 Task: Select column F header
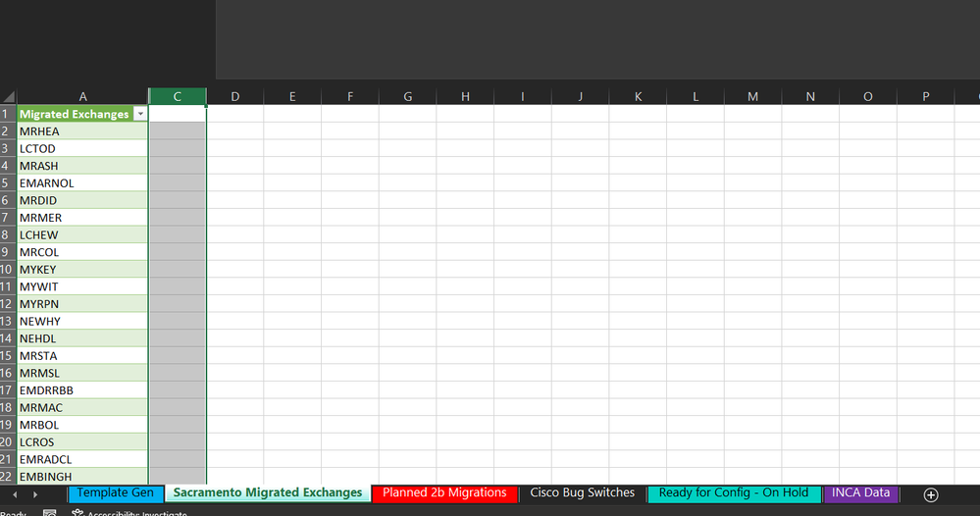pos(350,96)
